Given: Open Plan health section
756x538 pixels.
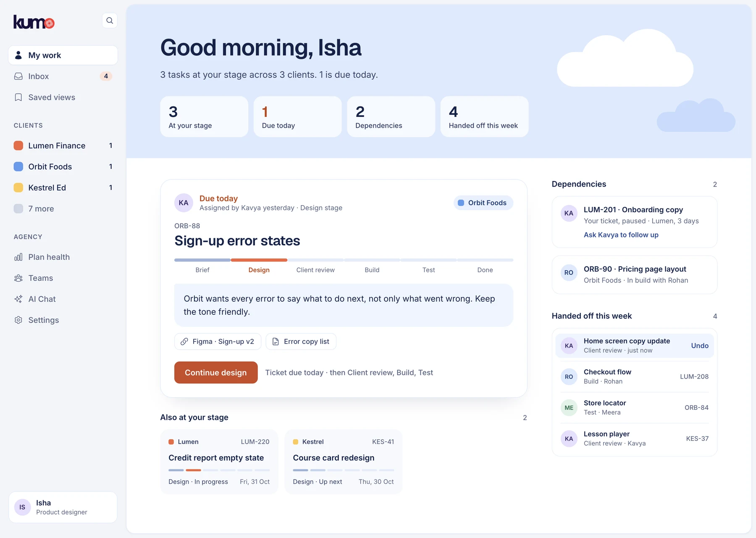Looking at the screenshot, I should pyautogui.click(x=63, y=257).
